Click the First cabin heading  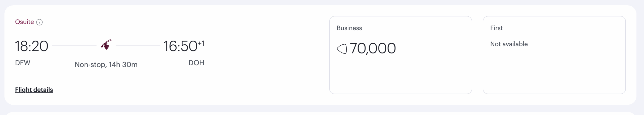pos(496,28)
